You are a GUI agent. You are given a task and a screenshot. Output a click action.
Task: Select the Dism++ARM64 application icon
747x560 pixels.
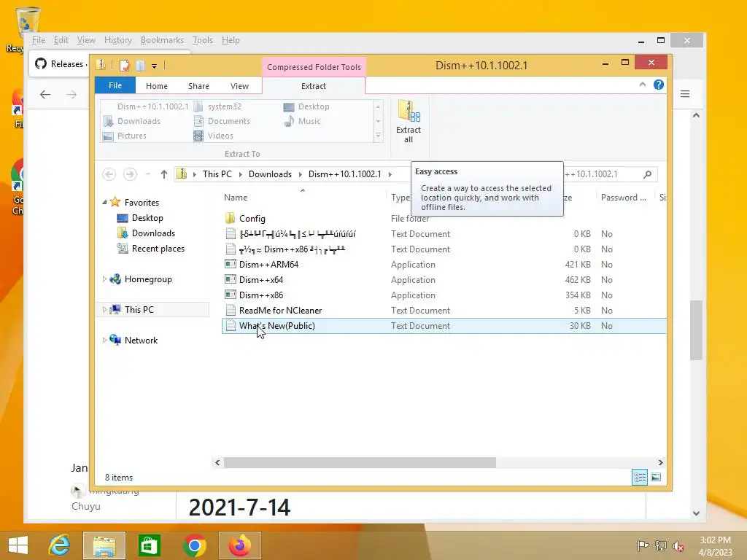tap(231, 264)
